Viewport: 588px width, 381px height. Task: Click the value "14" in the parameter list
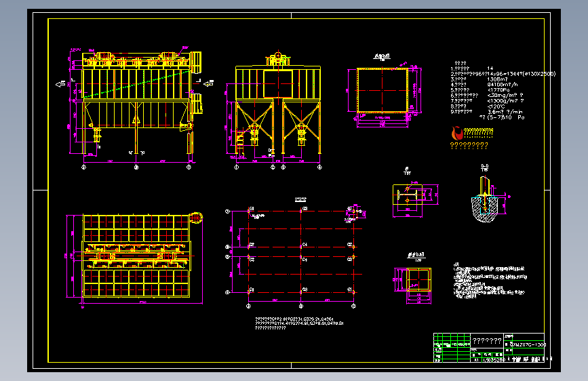coord(490,68)
